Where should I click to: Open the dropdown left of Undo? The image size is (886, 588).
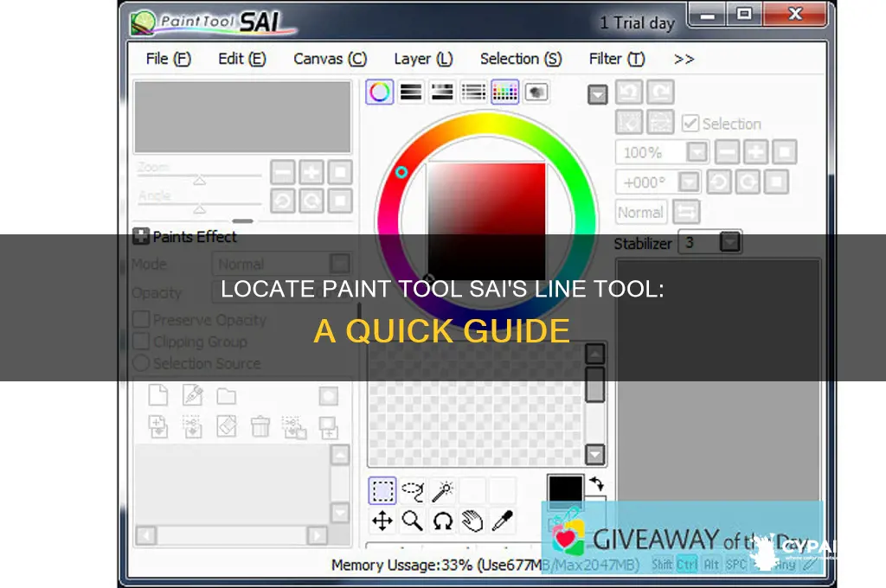tap(597, 94)
